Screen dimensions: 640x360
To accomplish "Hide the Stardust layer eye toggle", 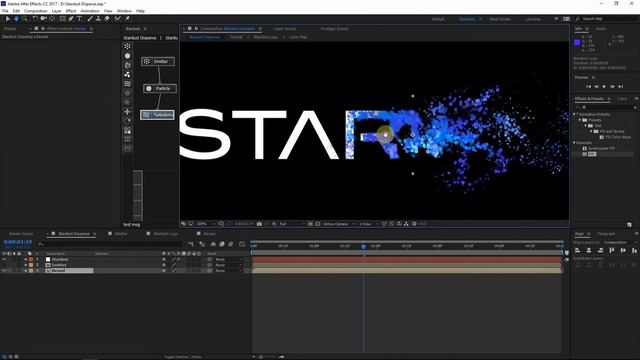I will [4, 259].
